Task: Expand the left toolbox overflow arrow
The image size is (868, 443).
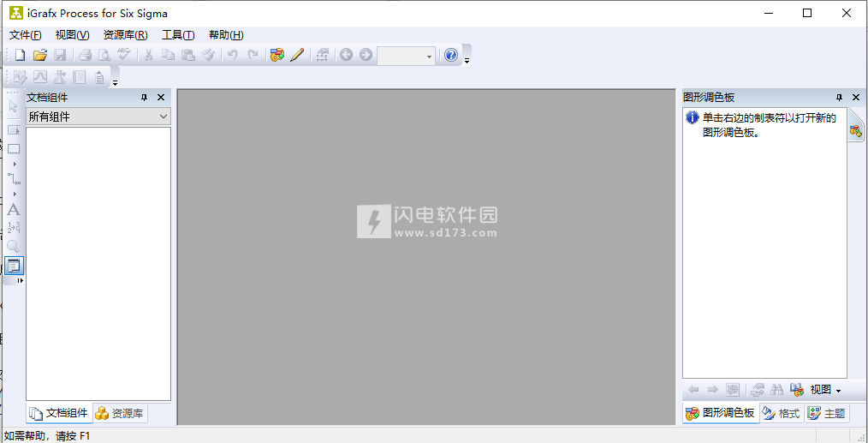Action: pos(21,281)
